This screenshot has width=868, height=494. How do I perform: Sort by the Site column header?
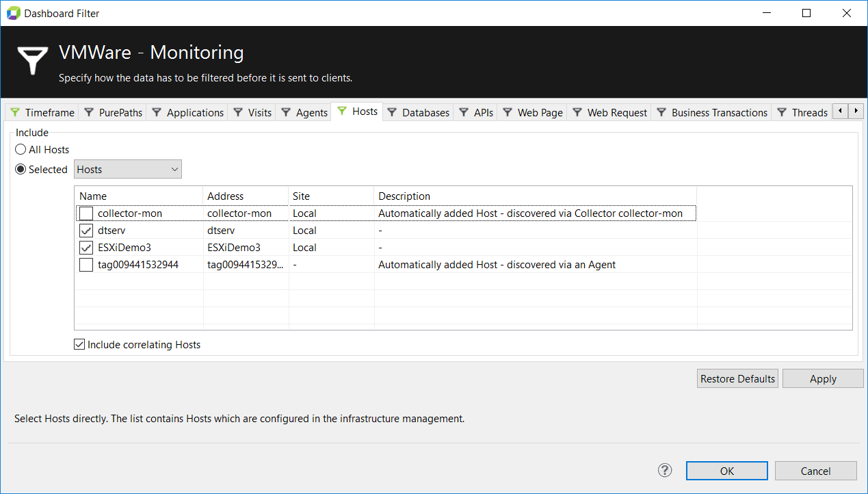tap(331, 196)
